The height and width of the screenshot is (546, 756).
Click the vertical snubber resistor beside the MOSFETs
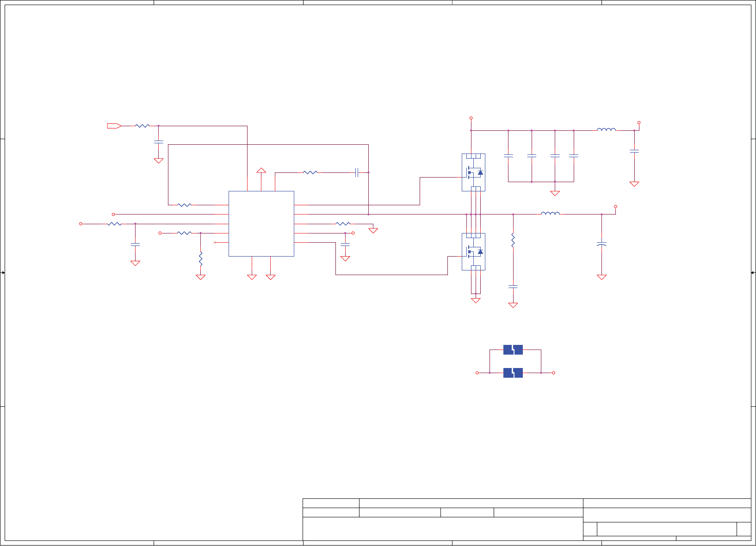click(513, 240)
